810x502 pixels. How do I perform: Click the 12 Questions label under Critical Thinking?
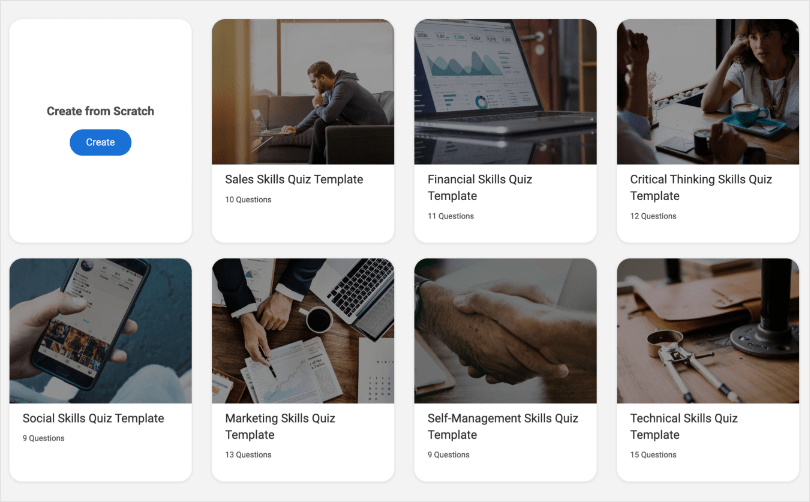click(x=653, y=216)
